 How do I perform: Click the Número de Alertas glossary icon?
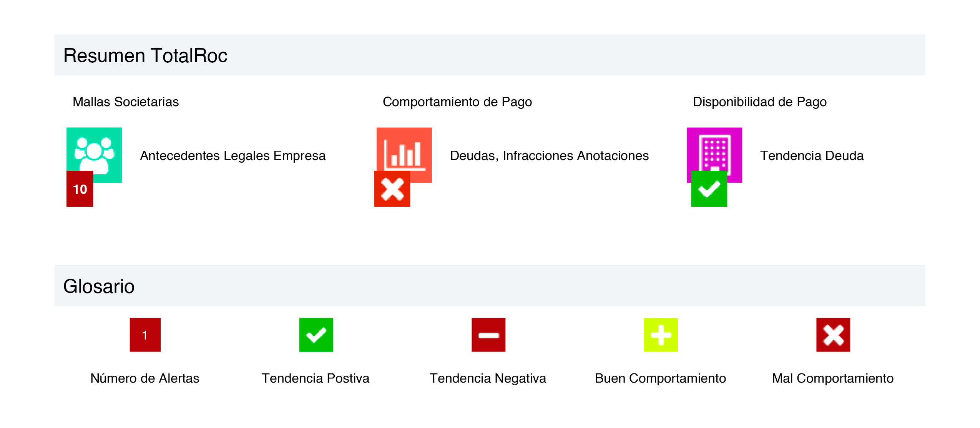[x=145, y=335]
